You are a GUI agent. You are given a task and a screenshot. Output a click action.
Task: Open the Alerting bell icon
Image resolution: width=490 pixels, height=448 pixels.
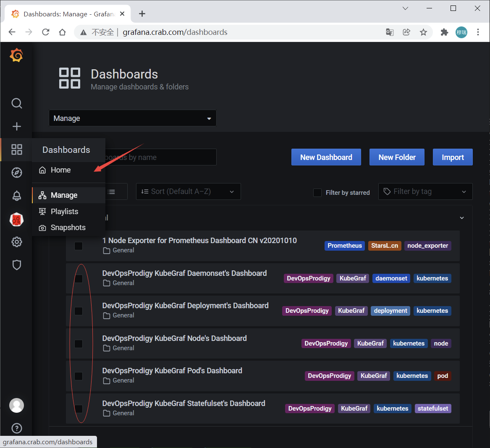coord(16,196)
